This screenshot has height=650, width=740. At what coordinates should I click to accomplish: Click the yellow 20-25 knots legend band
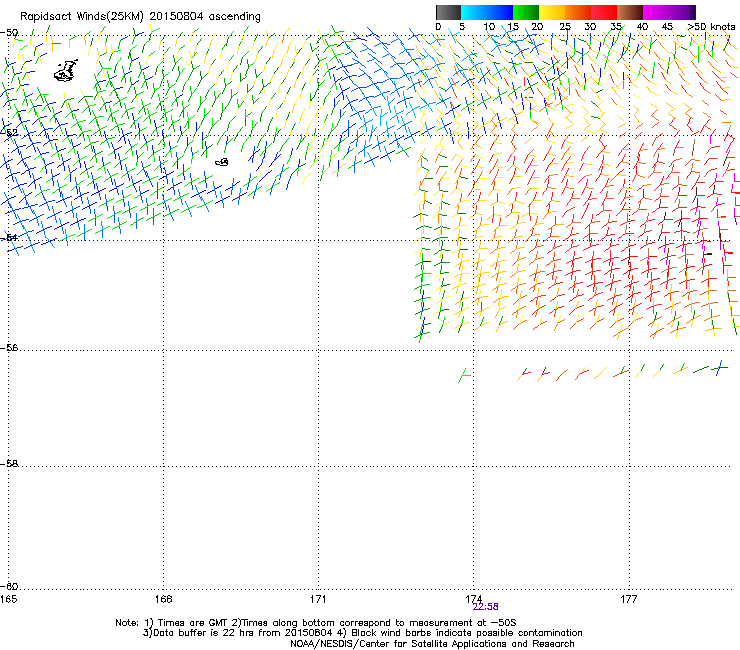[552, 12]
